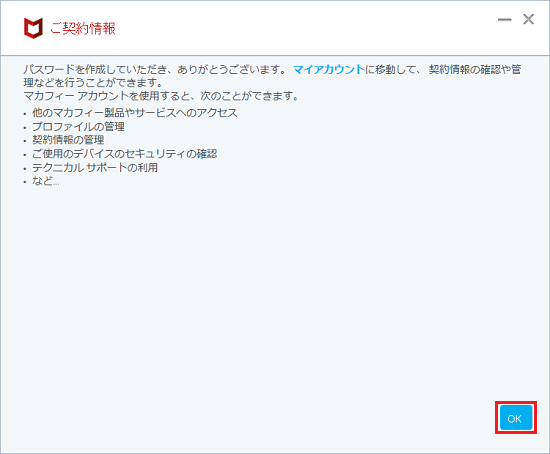This screenshot has height=454, width=550.
Task: Minimize the ご契約情報 window
Action: [x=504, y=19]
